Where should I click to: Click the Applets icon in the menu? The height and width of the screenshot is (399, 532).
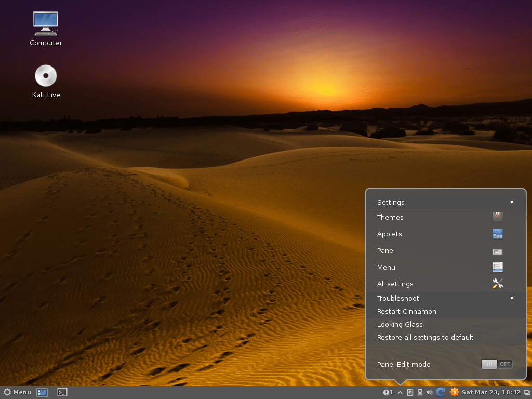[x=497, y=234]
